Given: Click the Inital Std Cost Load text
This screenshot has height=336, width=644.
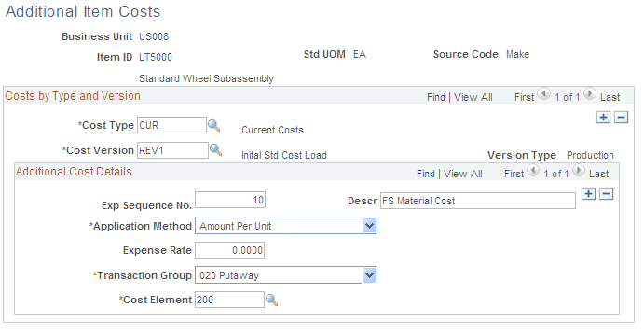Looking at the screenshot, I should click(284, 155).
